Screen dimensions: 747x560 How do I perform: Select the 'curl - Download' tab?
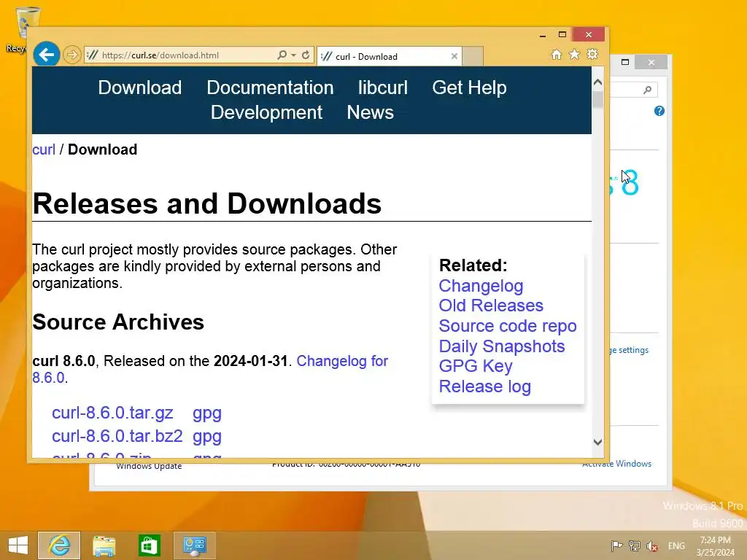[390, 56]
